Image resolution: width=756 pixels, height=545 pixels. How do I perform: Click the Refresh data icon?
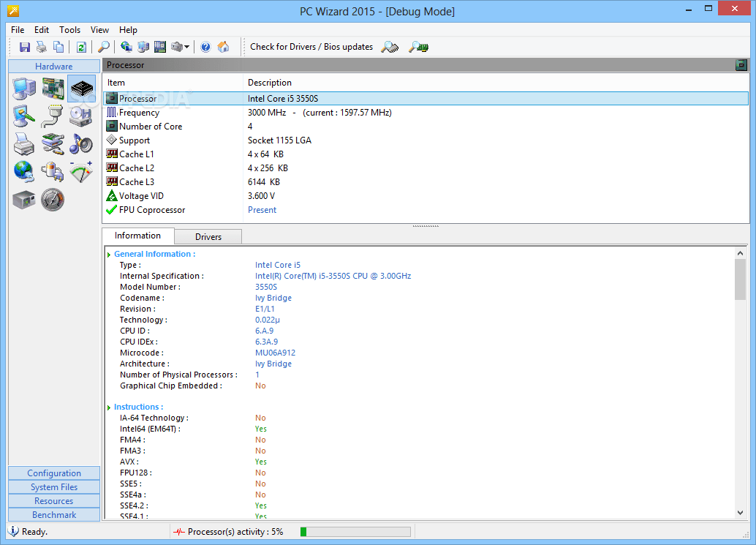click(80, 46)
